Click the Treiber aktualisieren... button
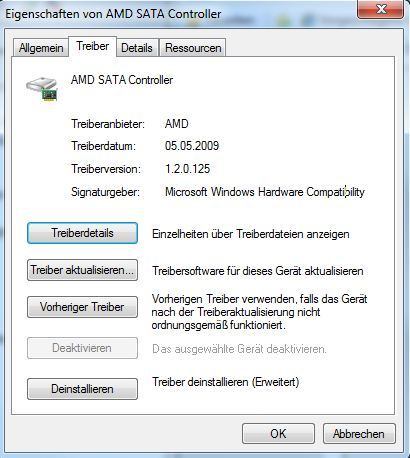The image size is (410, 458). tap(82, 270)
